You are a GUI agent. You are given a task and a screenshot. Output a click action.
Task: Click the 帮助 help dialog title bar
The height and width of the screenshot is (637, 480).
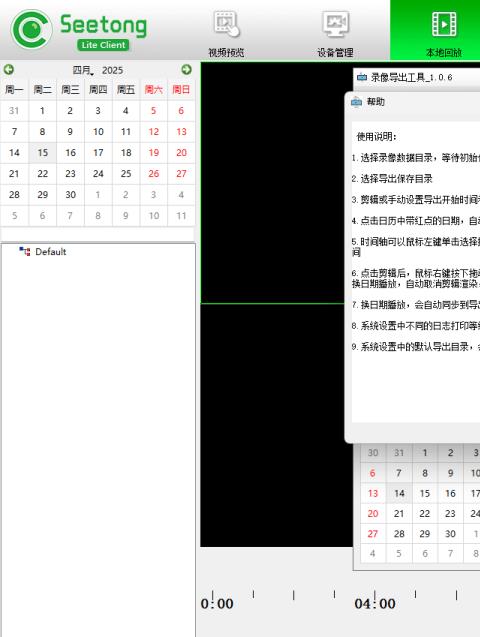click(x=412, y=102)
